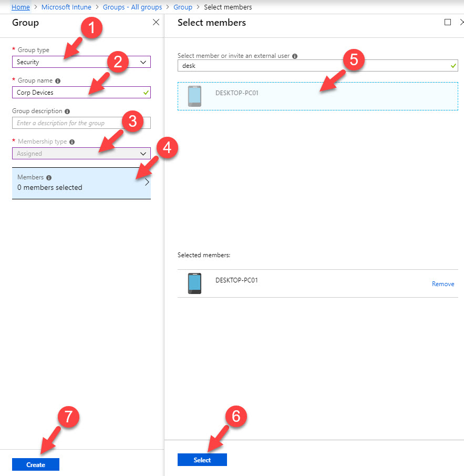464x476 pixels.
Task: Click device icon in DESKTOP-PC01 search result
Action: point(194,96)
